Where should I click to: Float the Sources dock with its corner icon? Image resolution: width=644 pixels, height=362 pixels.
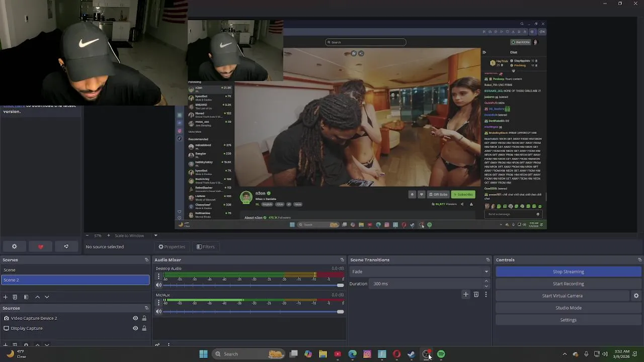[146, 308]
